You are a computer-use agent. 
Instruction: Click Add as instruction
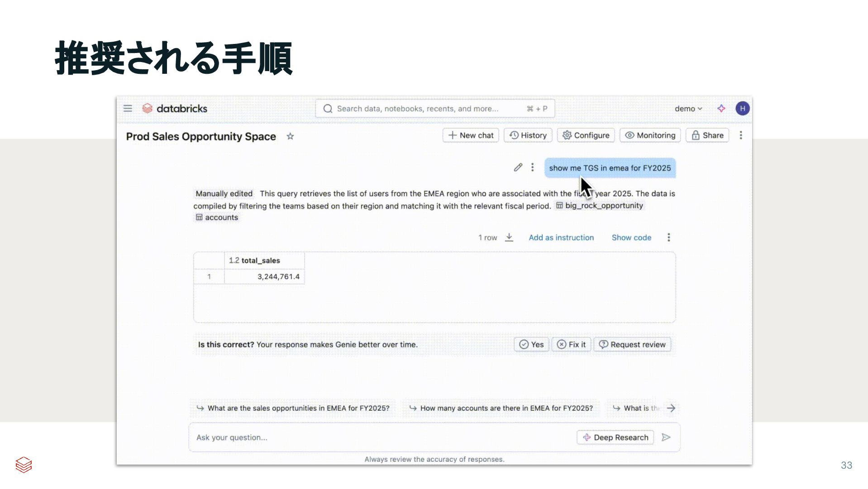point(561,238)
